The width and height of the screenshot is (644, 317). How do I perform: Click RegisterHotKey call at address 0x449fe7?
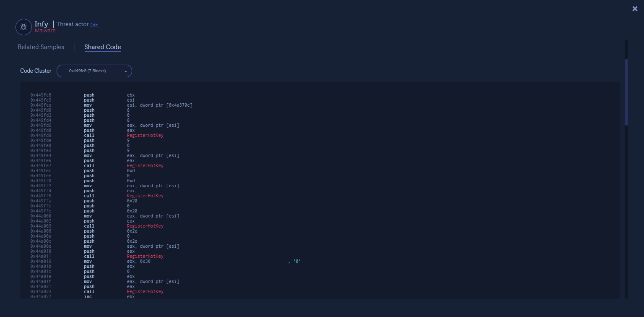point(145,166)
